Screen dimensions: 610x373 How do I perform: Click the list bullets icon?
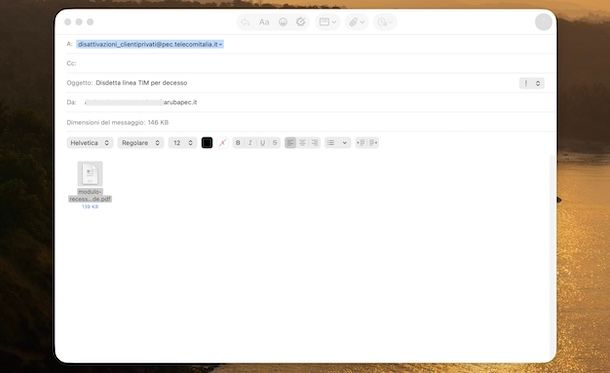coord(331,143)
